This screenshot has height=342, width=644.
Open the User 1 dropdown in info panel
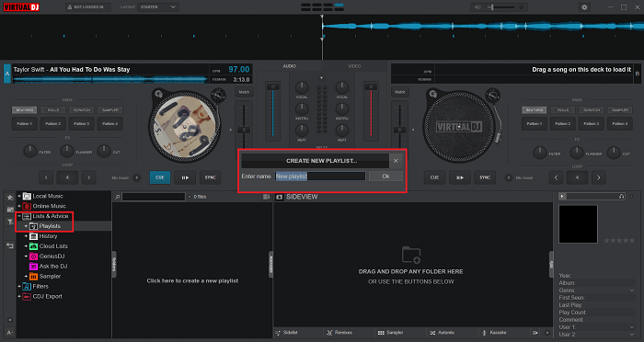[x=632, y=327]
